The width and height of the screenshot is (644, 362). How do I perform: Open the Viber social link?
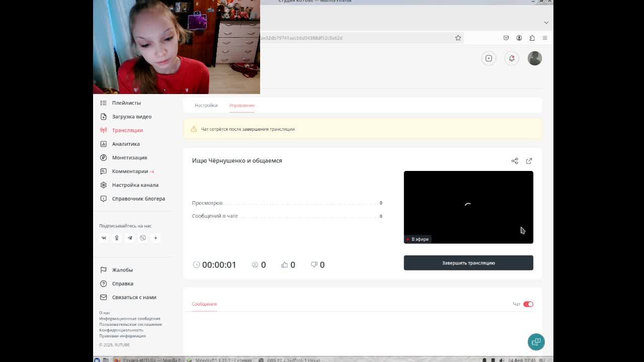click(143, 238)
